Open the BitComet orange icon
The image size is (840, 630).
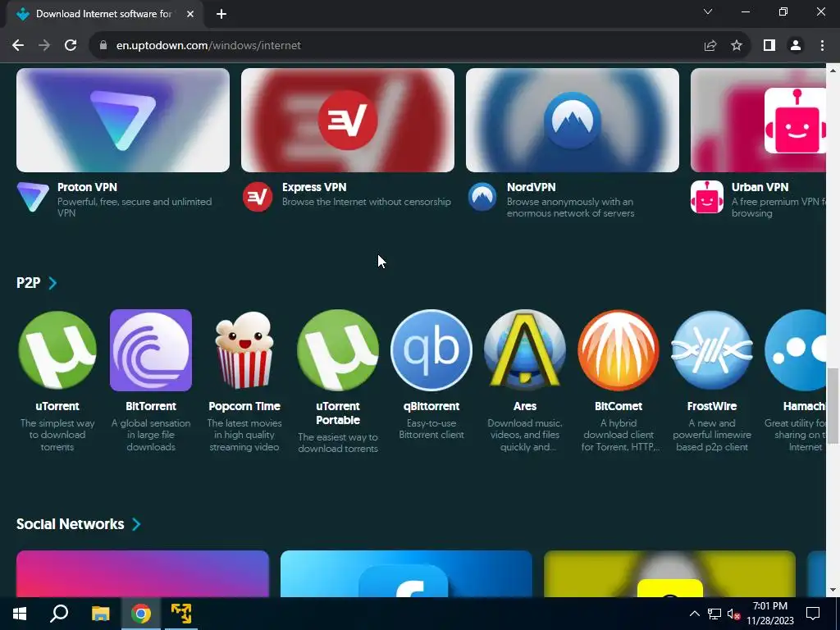coord(619,349)
